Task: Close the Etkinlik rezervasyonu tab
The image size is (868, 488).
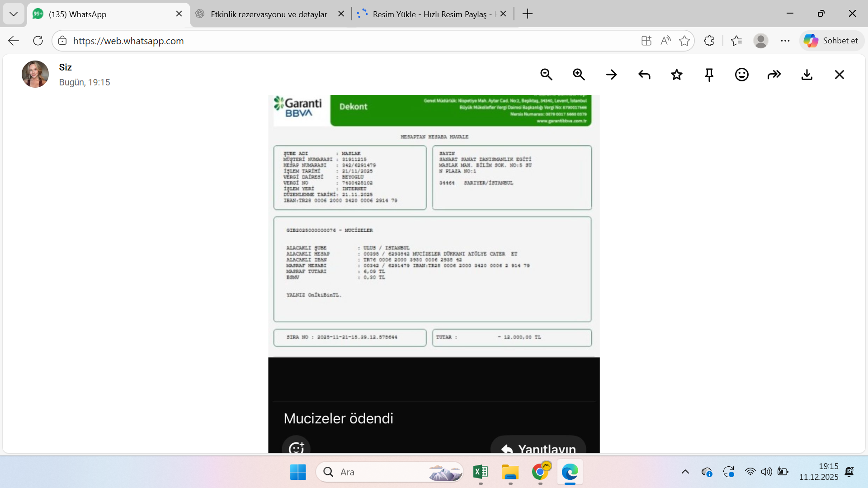Action: tap(341, 14)
